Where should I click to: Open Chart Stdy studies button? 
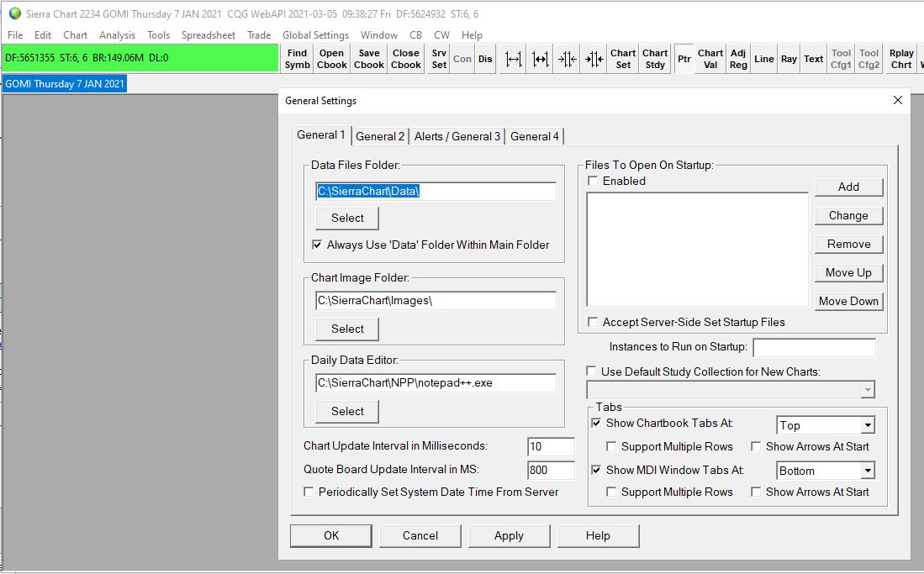[x=655, y=59]
